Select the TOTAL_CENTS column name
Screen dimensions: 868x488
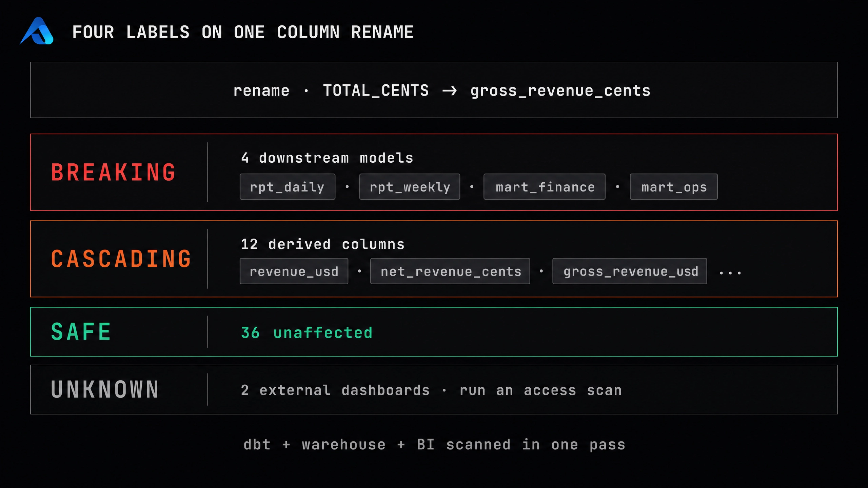tap(376, 91)
